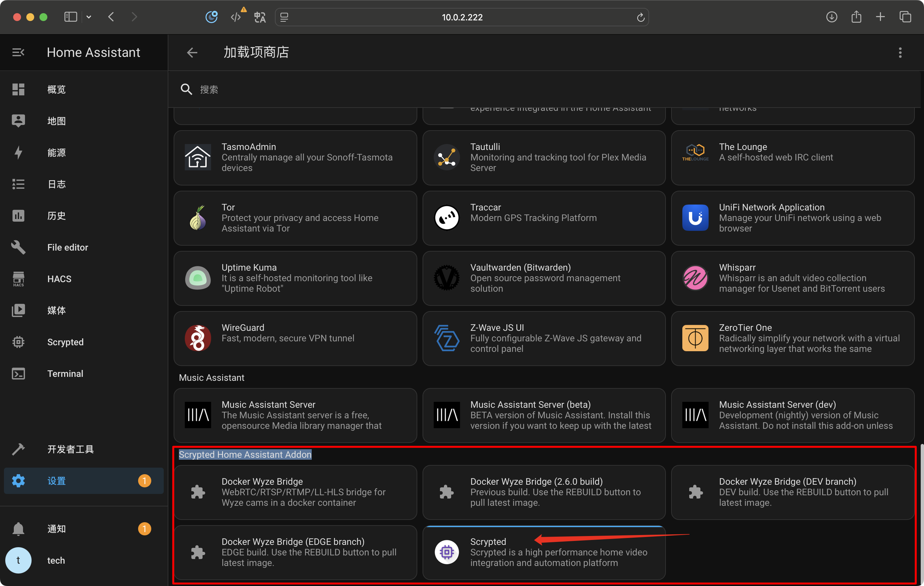
Task: Select 日志 logbook menu item
Action: click(84, 184)
